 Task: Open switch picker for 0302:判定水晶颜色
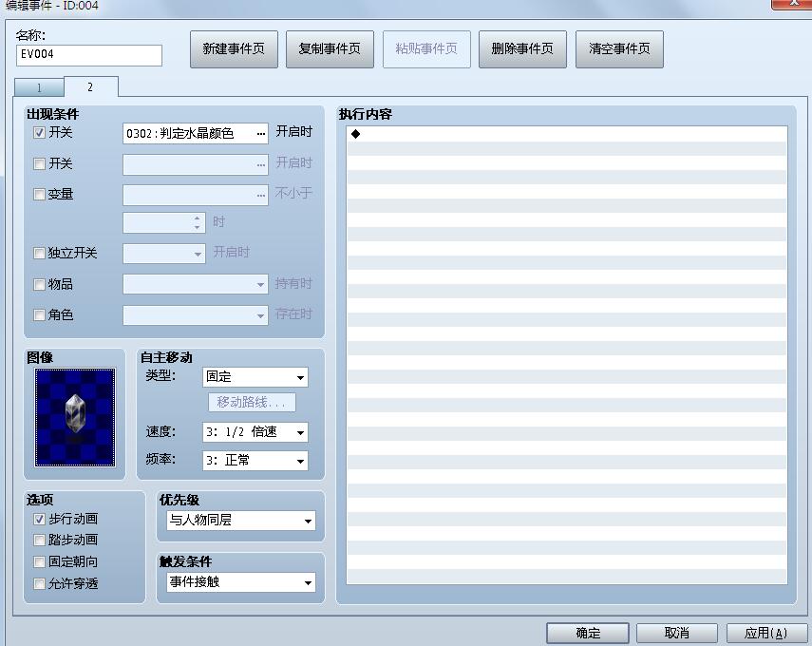pos(260,134)
